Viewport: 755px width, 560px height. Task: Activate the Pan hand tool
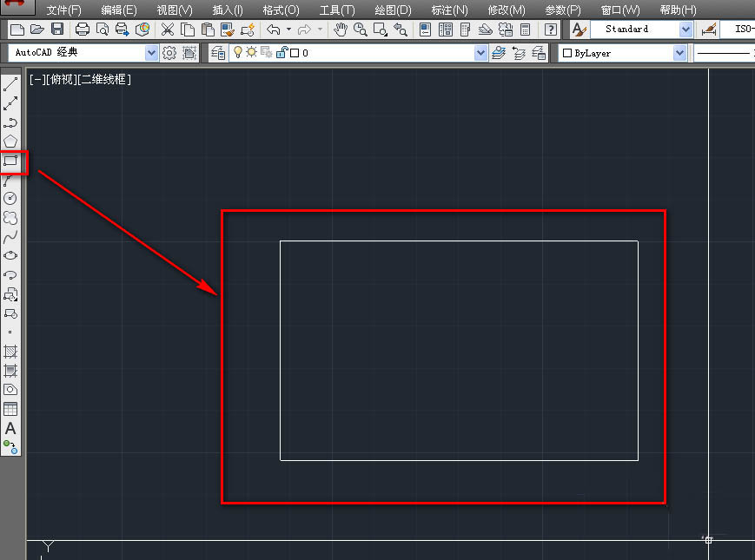[341, 30]
